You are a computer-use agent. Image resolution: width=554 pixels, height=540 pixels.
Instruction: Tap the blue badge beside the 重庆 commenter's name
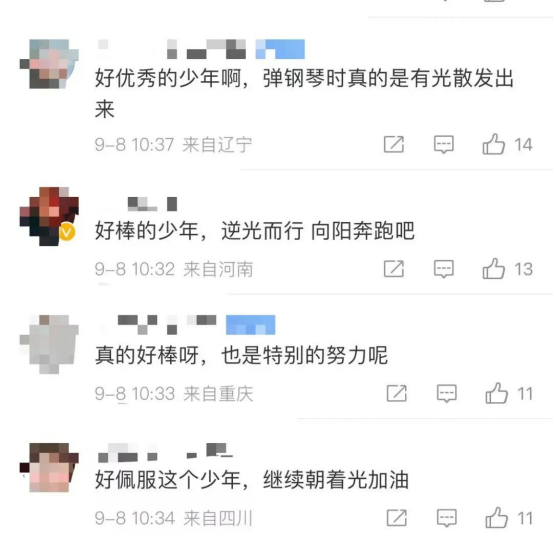tap(251, 325)
